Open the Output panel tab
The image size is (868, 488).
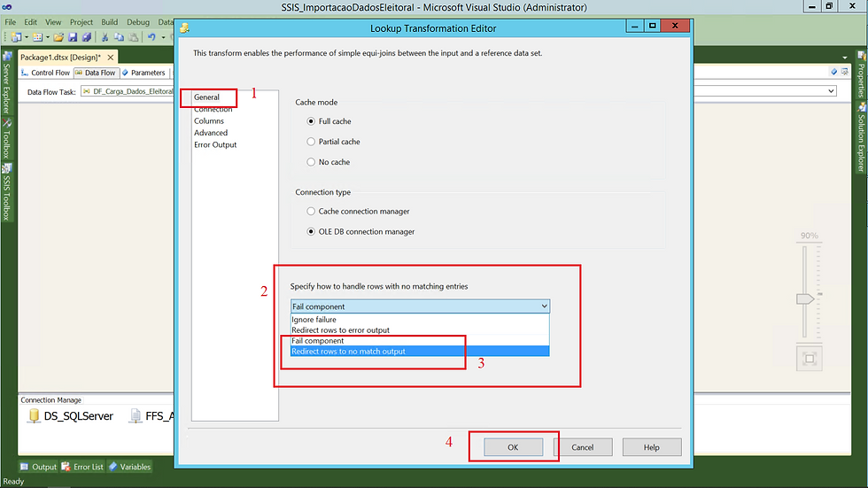[x=38, y=467]
